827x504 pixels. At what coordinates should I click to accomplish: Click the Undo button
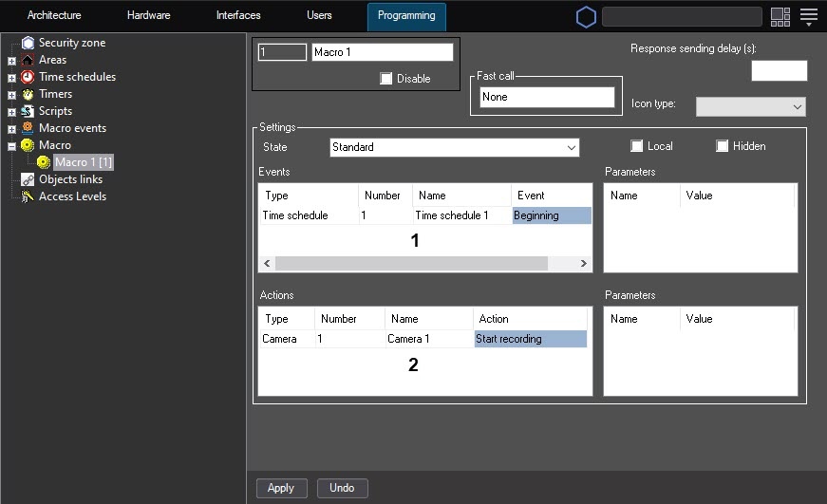[x=343, y=488]
